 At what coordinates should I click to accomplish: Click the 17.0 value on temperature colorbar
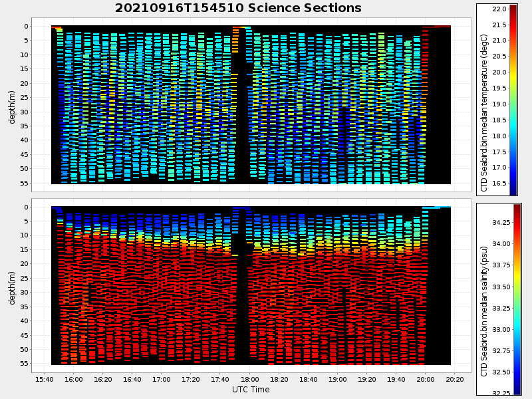[x=499, y=168]
